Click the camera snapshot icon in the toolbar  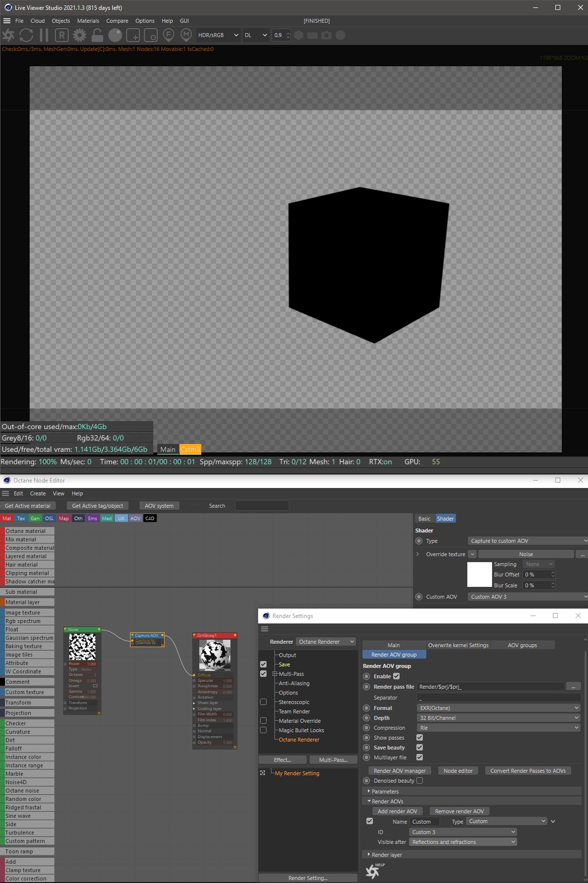326,35
